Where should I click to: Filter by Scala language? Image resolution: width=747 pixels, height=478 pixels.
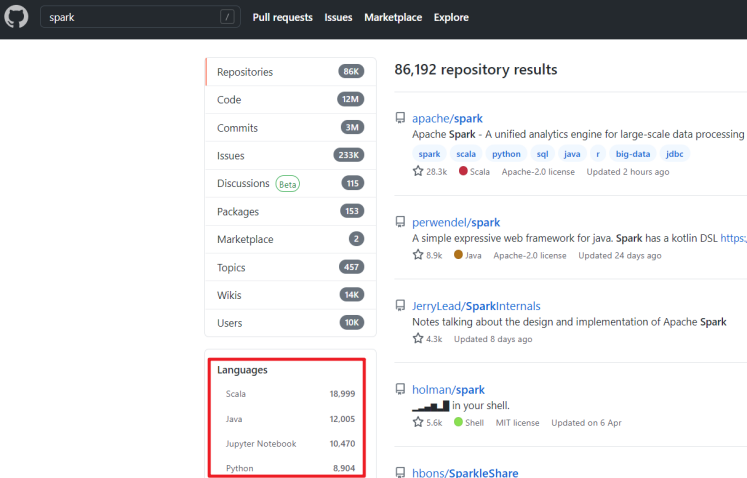[x=290, y=394]
